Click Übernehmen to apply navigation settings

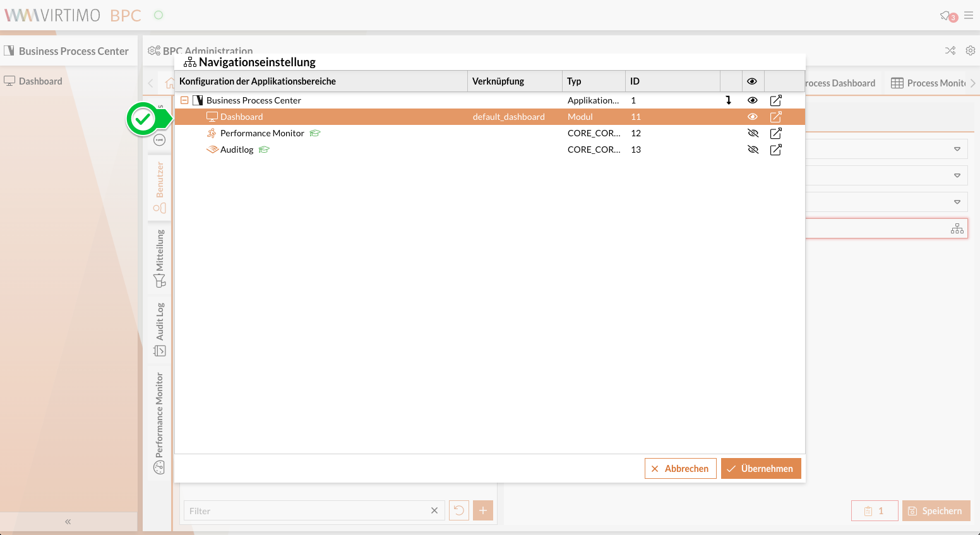click(760, 469)
